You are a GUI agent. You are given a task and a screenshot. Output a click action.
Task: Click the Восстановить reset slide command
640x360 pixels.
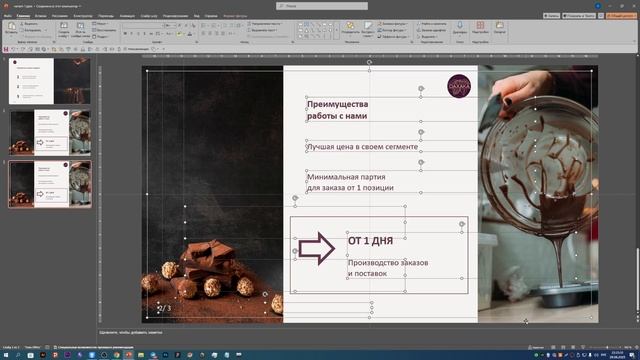click(104, 30)
